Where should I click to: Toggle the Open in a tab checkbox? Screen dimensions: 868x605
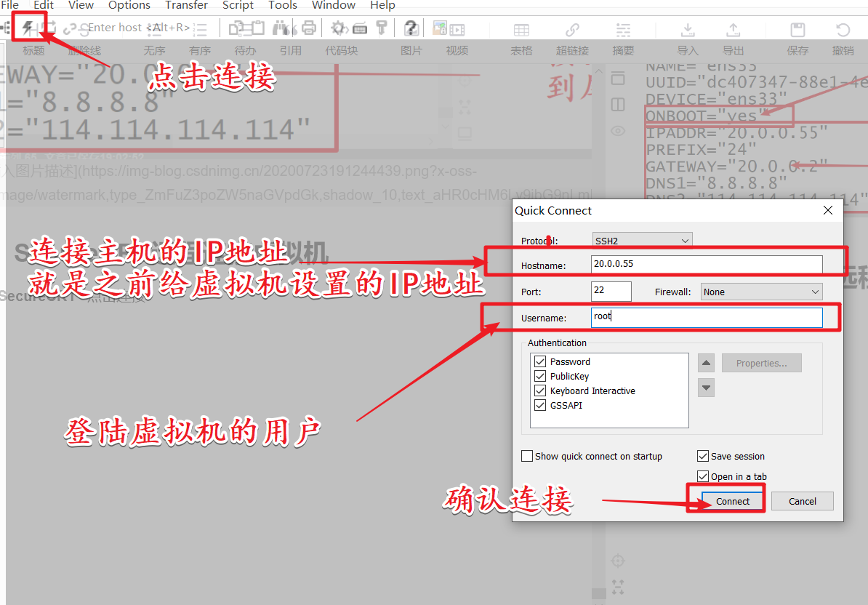pos(703,476)
